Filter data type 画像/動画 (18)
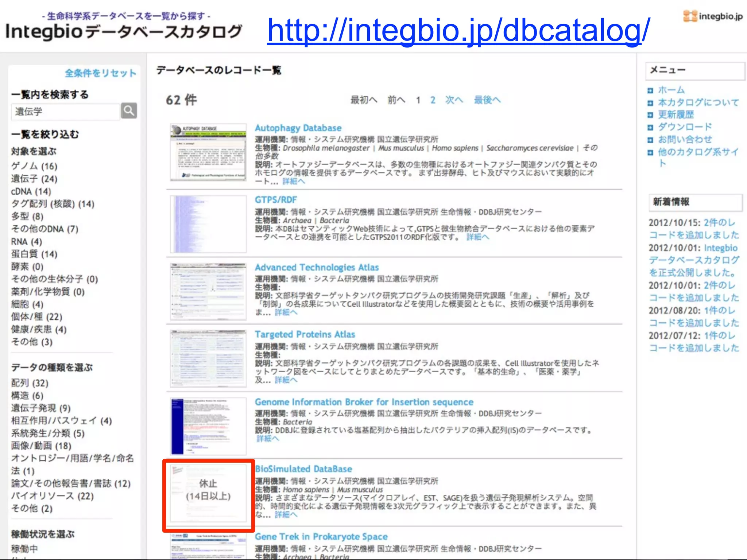 (41, 446)
